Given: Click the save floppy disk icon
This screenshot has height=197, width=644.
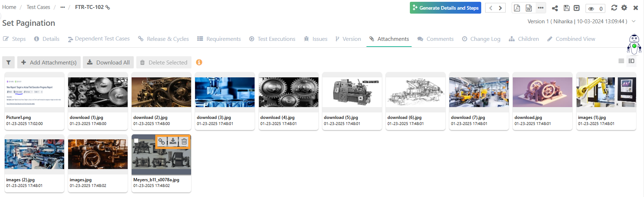Looking at the screenshot, I should coord(567,8).
